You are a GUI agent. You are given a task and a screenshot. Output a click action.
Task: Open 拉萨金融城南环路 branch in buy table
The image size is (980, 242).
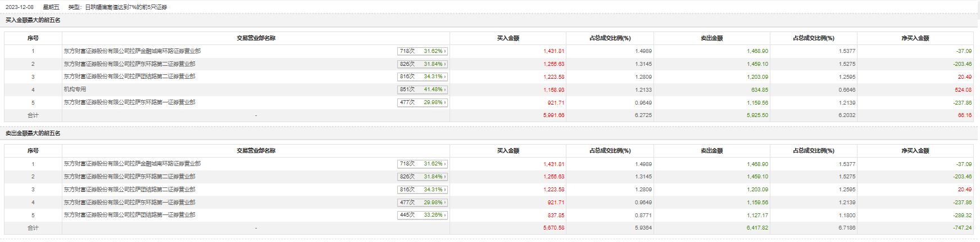click(132, 51)
